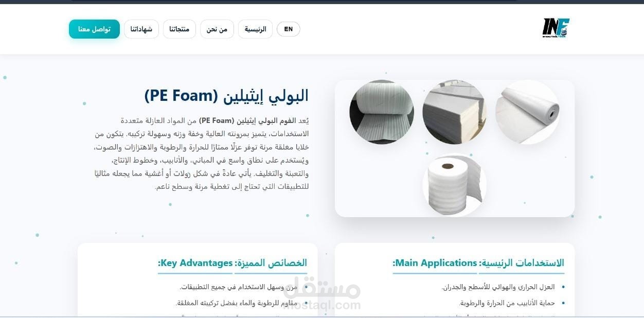
Task: Open the منتجاتنا products menu
Action: coord(179,29)
